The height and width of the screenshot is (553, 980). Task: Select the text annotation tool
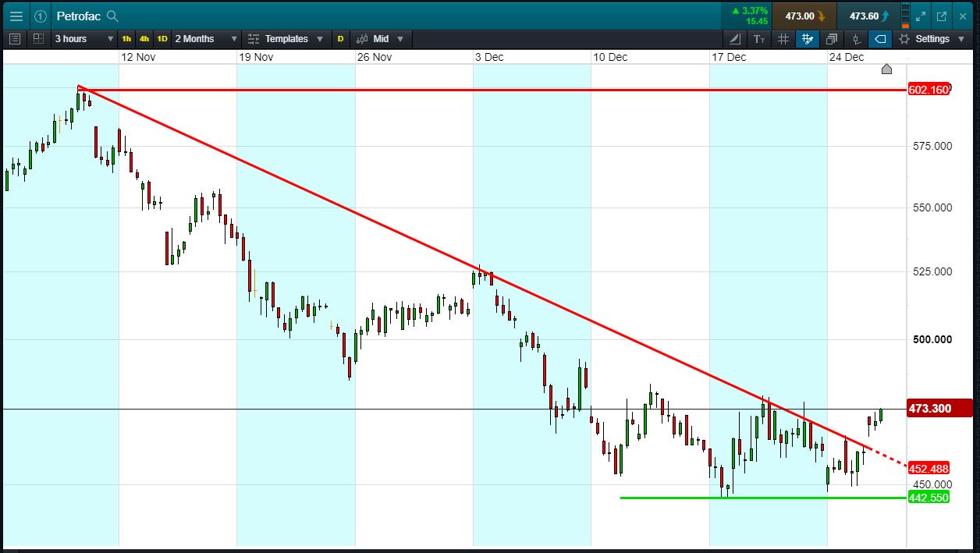[759, 38]
